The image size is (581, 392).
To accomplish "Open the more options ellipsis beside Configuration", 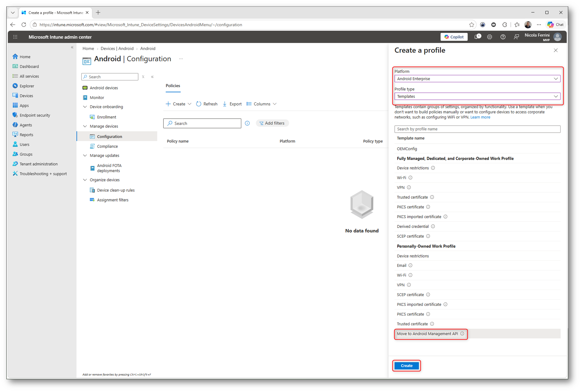I will [181, 59].
